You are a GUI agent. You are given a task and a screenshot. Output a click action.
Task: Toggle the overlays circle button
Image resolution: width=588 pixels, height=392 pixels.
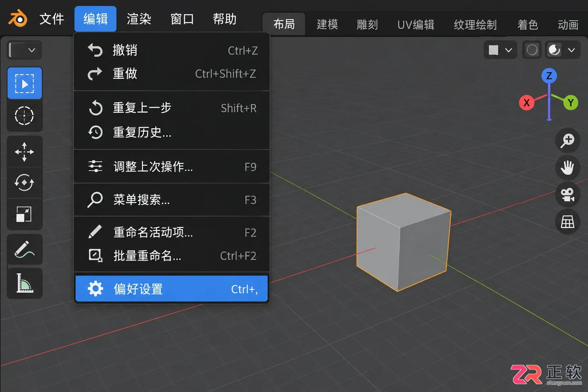tap(532, 50)
